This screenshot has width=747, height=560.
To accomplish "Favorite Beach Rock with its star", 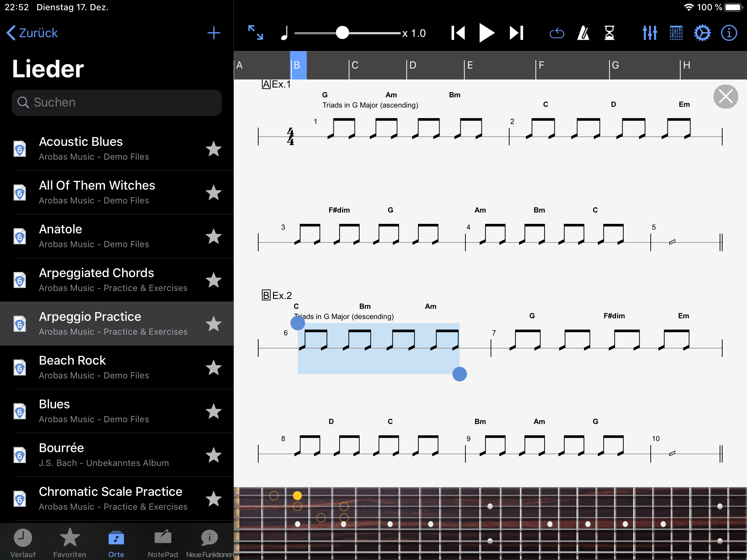I will point(213,367).
